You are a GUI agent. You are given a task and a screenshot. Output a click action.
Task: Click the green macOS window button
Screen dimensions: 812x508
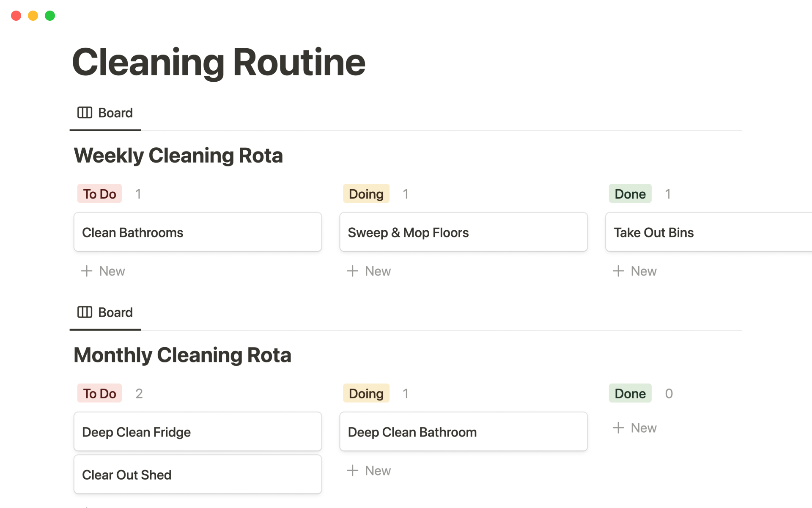50,16
